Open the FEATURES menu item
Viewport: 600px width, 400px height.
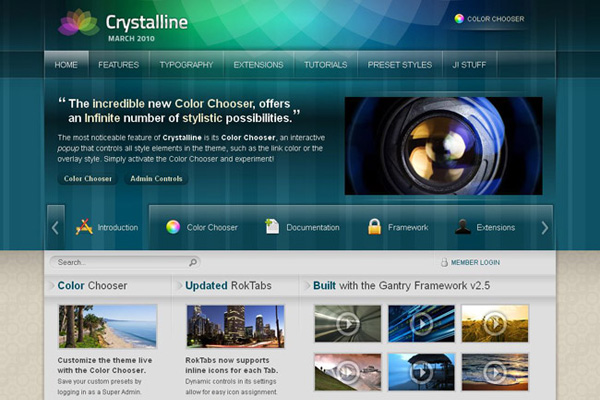tap(119, 65)
